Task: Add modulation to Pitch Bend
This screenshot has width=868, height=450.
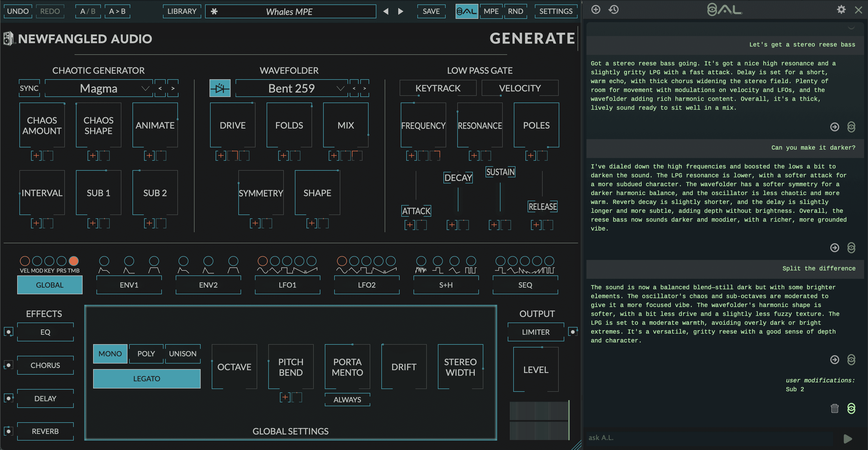Action: coord(285,397)
